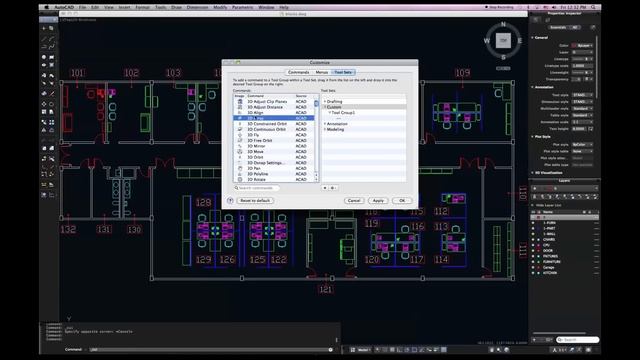Screen dimensions: 640x360
Task: Click the W compass direction on ViewCube
Action: [x=487, y=41]
